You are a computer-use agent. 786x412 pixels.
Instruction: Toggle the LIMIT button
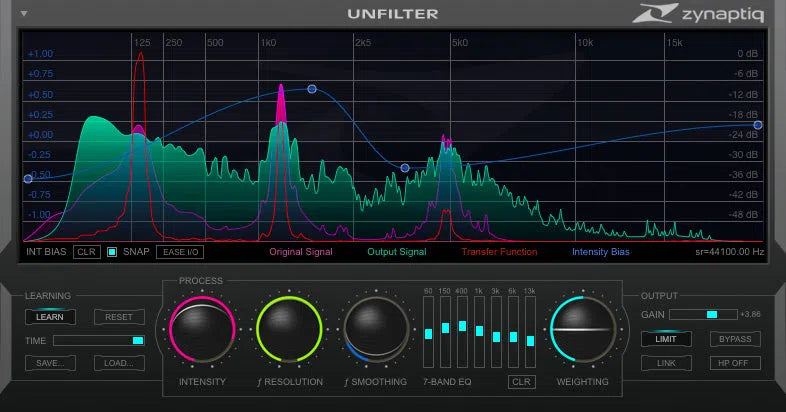click(666, 339)
